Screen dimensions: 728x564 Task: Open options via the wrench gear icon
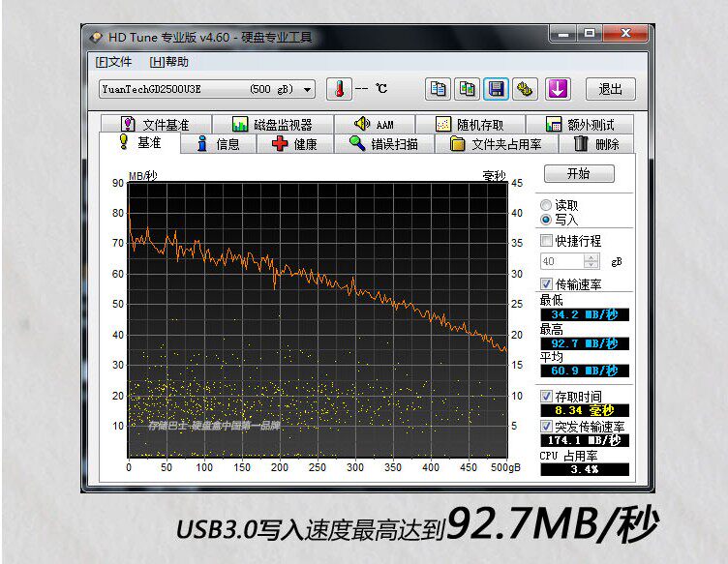pyautogui.click(x=526, y=89)
